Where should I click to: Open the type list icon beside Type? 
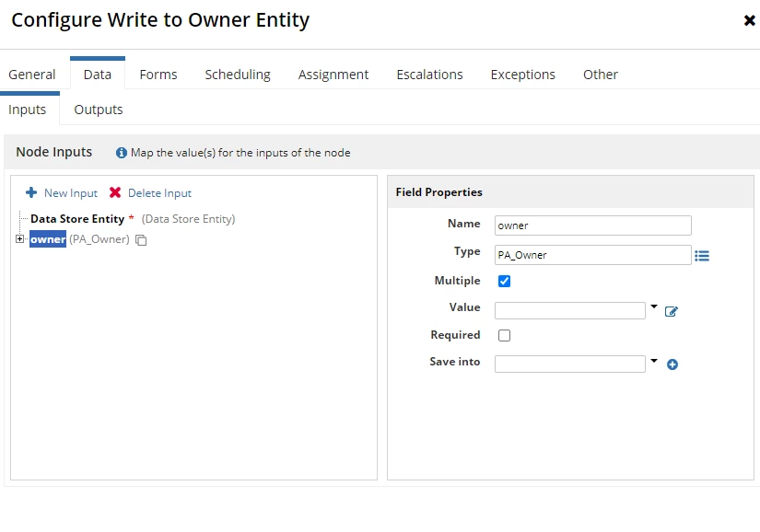coord(702,256)
